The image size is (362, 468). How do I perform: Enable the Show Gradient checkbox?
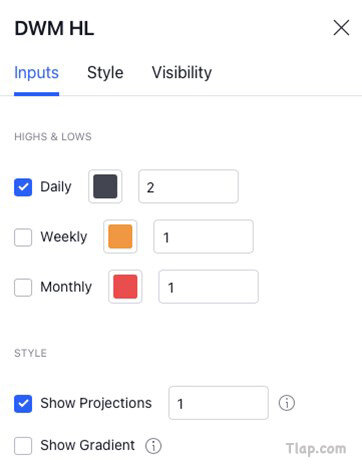click(x=23, y=446)
